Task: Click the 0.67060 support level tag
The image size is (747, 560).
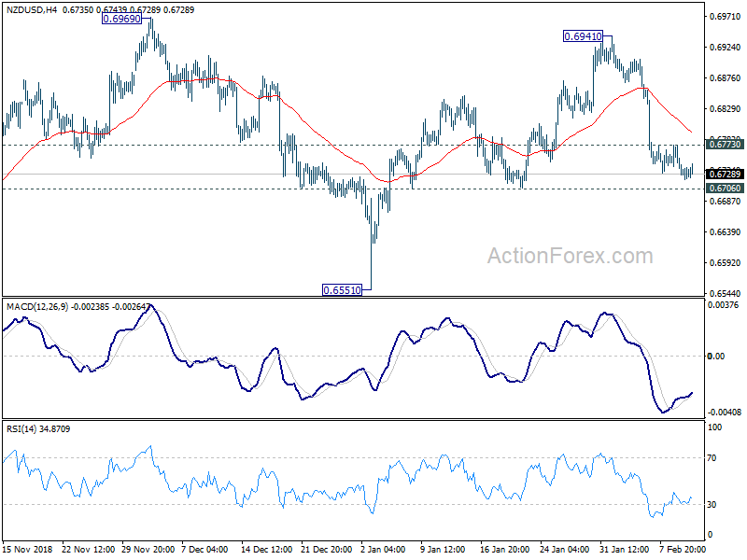Action: [725, 189]
